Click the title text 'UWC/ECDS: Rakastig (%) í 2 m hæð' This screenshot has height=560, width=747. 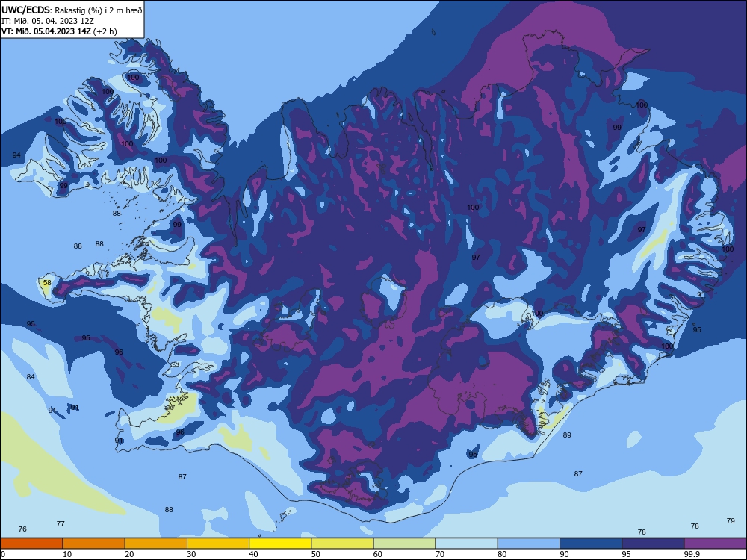[72, 10]
